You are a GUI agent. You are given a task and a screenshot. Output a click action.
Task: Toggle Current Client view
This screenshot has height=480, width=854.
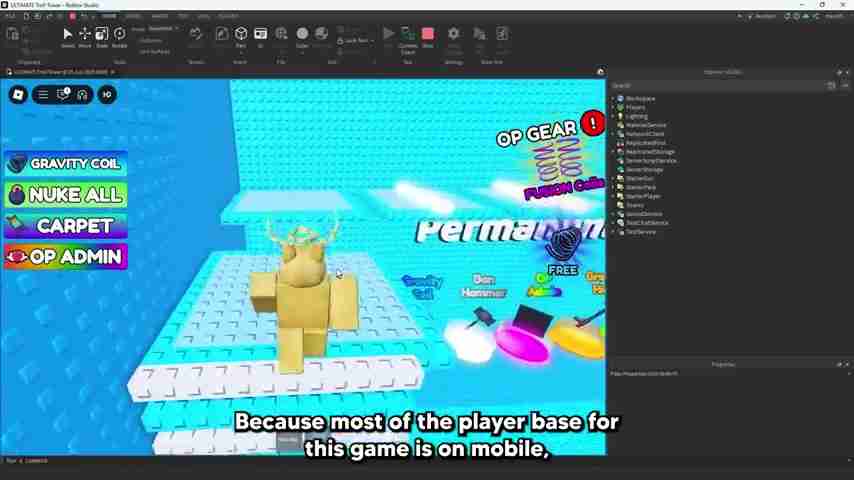pyautogui.click(x=408, y=39)
